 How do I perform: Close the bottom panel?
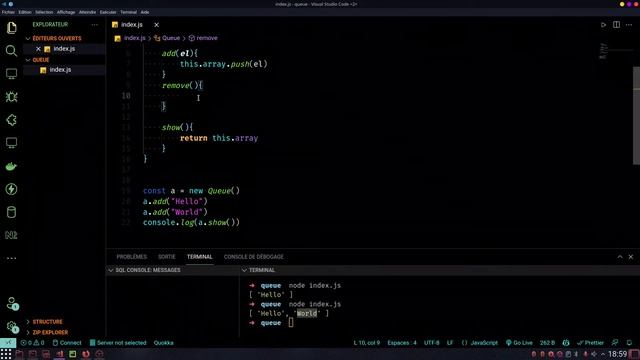coord(631,257)
